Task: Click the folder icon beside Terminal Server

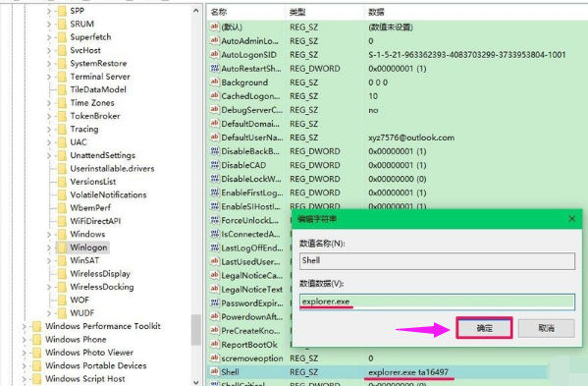Action: [x=62, y=77]
